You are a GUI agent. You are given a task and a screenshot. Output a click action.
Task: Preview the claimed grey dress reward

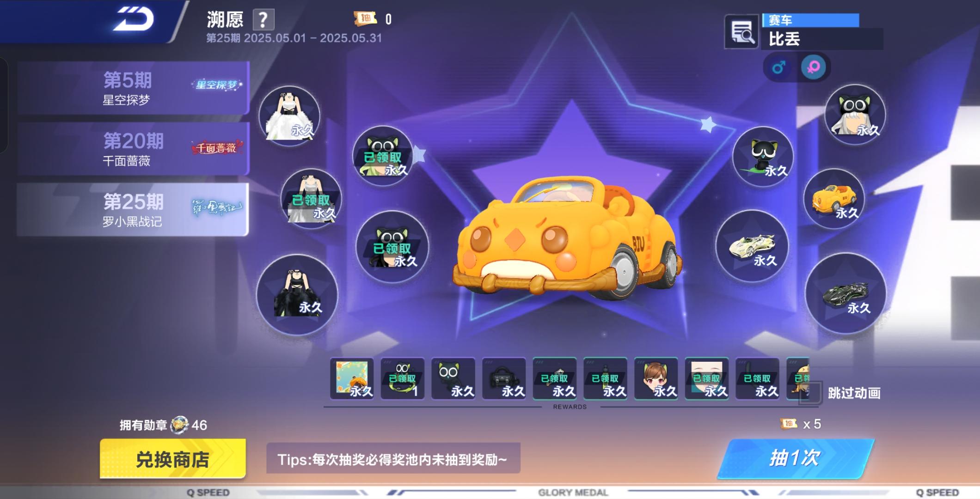[311, 199]
